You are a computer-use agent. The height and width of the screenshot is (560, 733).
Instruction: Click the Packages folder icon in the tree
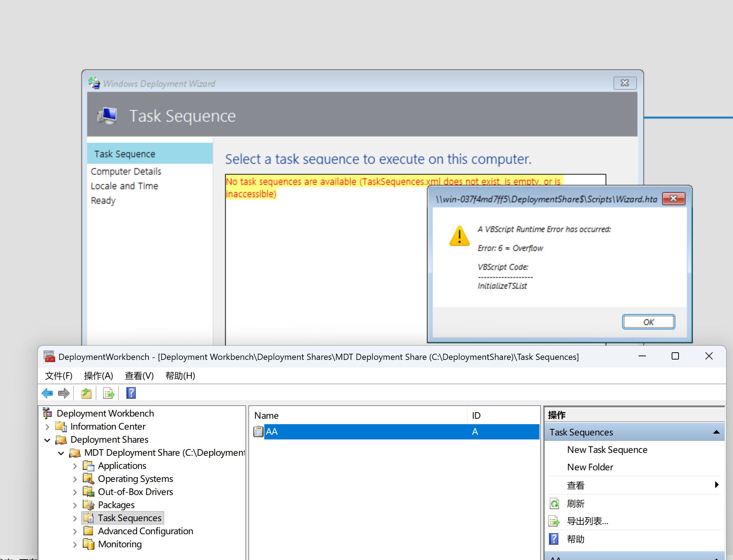click(x=89, y=505)
